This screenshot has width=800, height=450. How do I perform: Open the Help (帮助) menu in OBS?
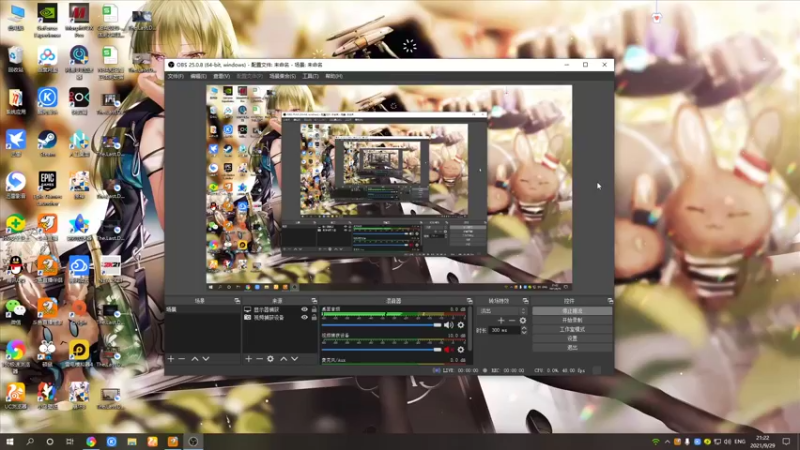pos(334,76)
